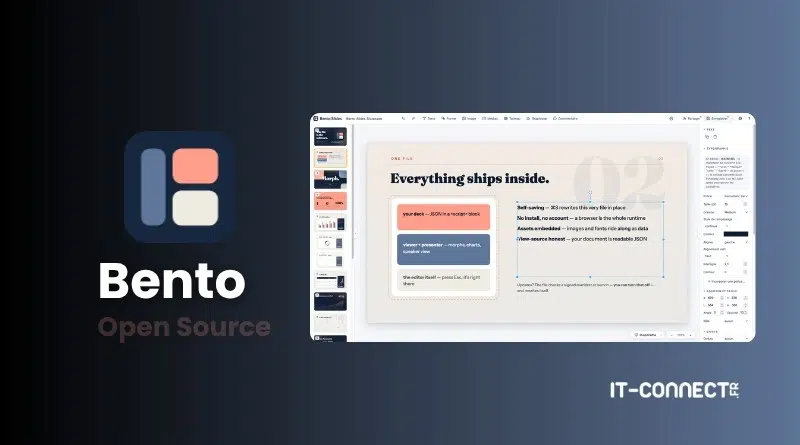Edit the Y position field

pos(737,298)
